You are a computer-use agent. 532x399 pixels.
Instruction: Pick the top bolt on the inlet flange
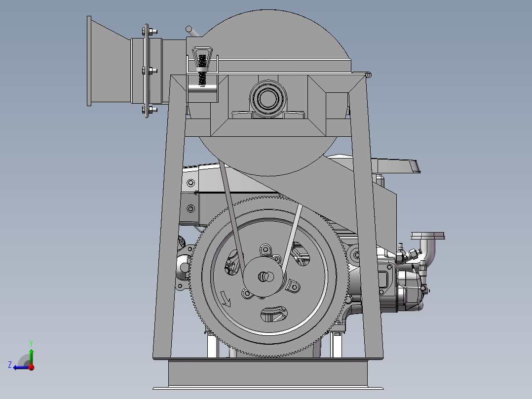(149, 32)
